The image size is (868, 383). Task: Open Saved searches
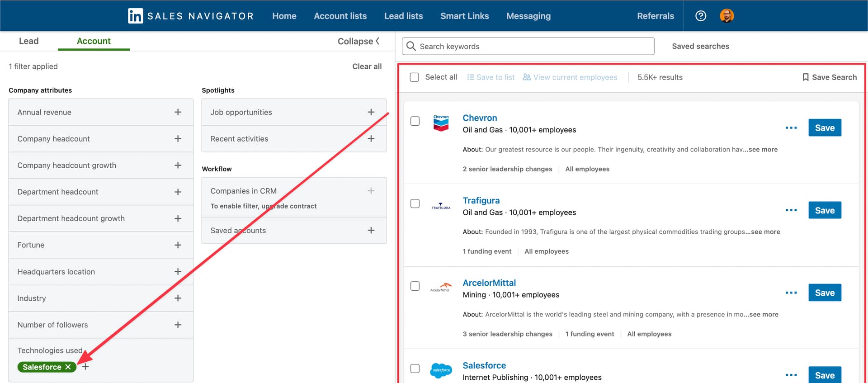700,46
